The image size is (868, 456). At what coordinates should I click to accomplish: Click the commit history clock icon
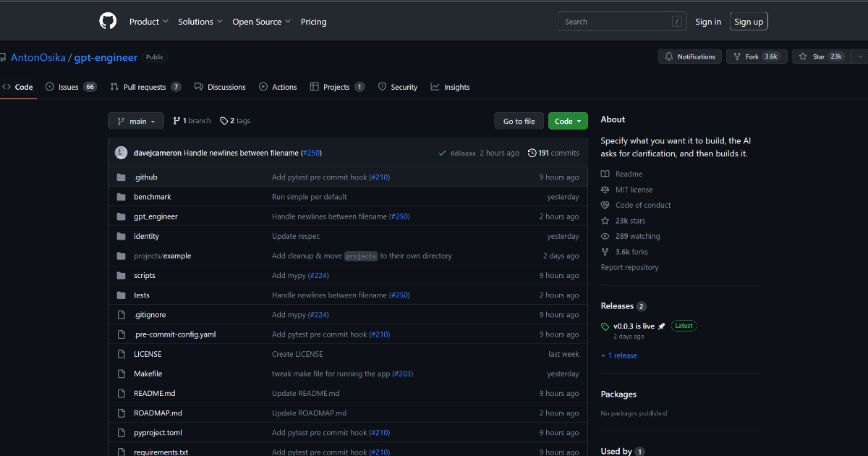tap(531, 152)
